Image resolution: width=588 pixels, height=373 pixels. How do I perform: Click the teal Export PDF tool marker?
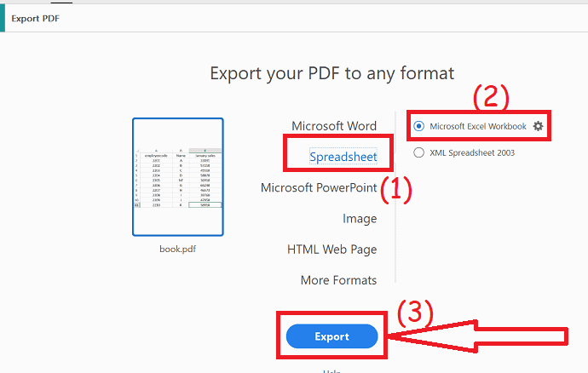(x=3, y=19)
